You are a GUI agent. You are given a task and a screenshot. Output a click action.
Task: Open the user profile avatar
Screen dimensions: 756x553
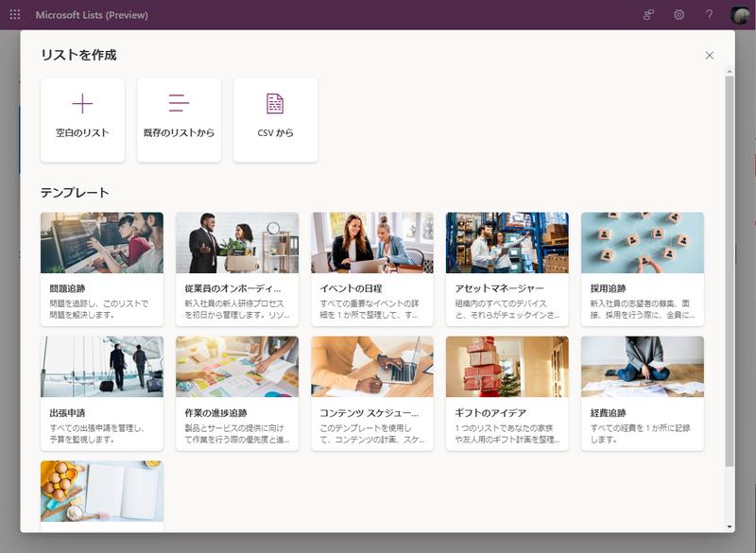click(x=740, y=15)
